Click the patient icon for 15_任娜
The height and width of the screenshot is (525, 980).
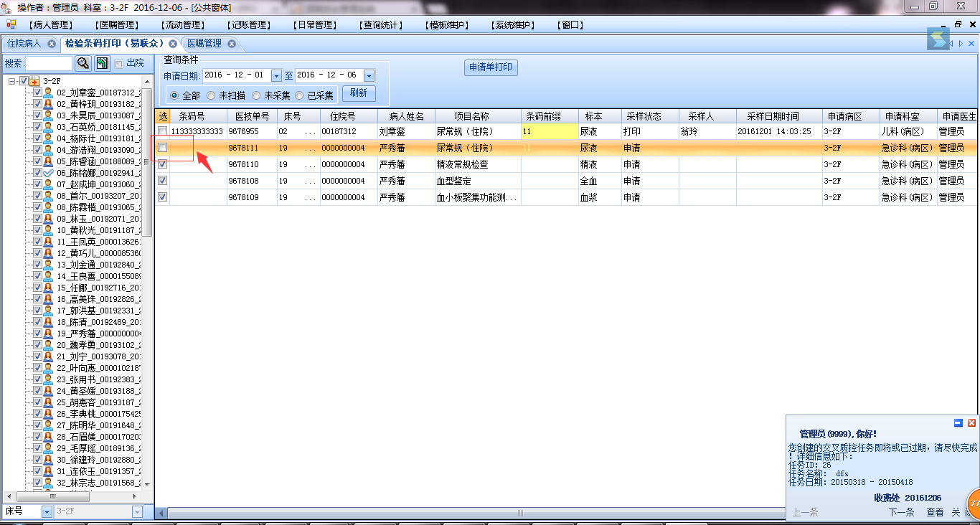48,288
